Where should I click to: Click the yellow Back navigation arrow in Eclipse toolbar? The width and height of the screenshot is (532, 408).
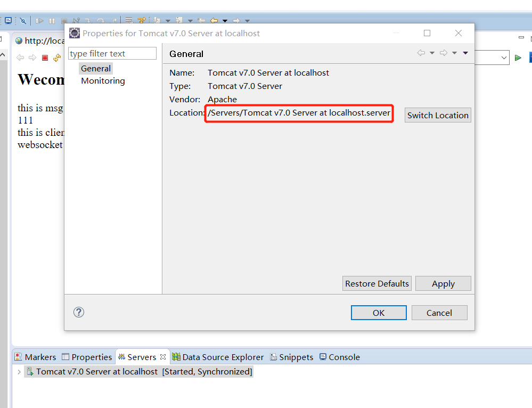(214, 21)
